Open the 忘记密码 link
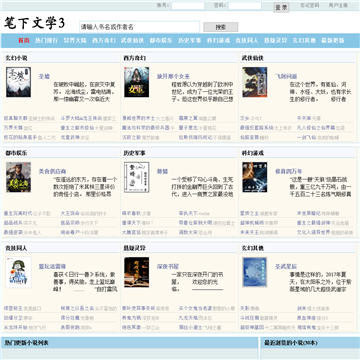This screenshot has width=360, height=360. tap(310, 5)
